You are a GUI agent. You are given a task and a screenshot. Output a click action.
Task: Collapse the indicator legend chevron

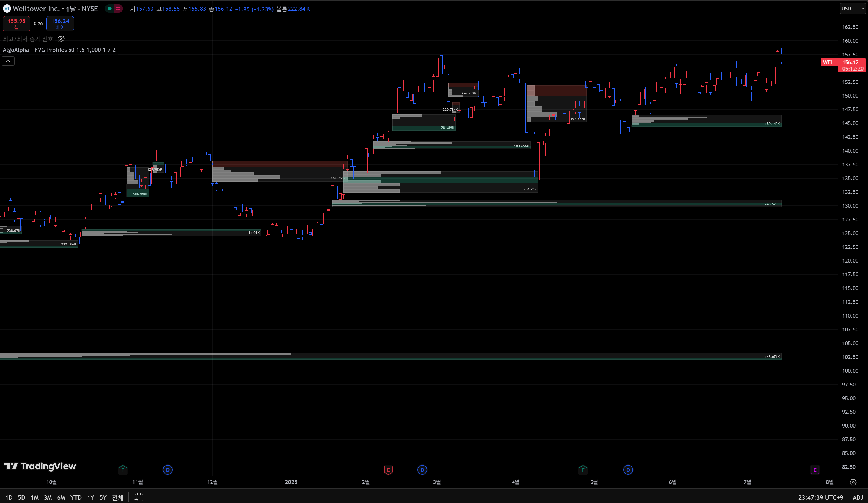(8, 61)
